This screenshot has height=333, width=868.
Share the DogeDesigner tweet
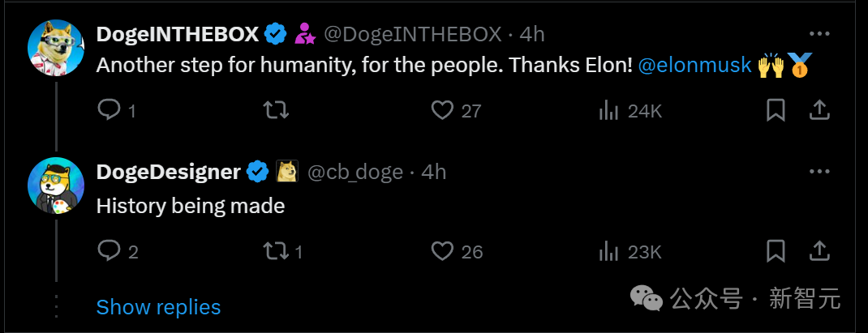point(819,251)
